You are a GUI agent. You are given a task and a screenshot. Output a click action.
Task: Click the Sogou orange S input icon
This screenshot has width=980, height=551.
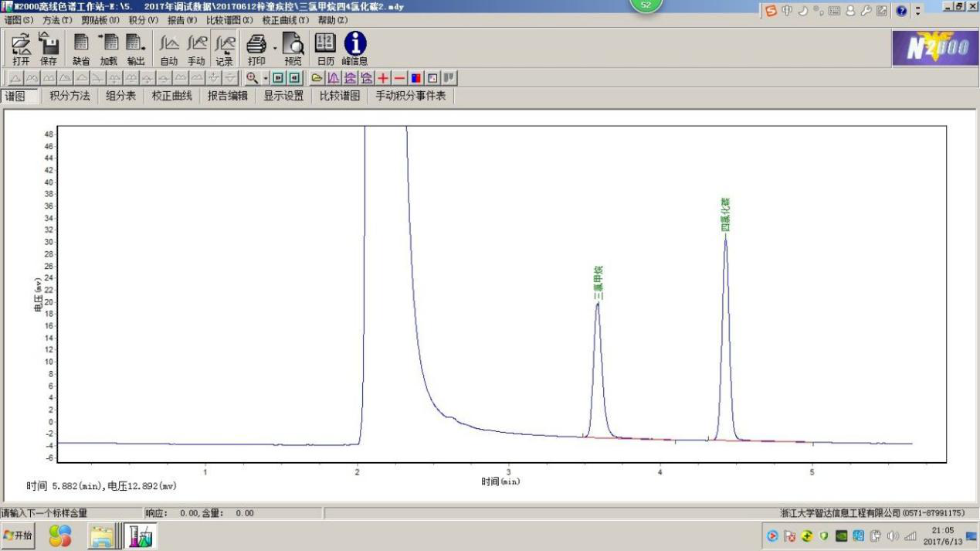click(771, 12)
